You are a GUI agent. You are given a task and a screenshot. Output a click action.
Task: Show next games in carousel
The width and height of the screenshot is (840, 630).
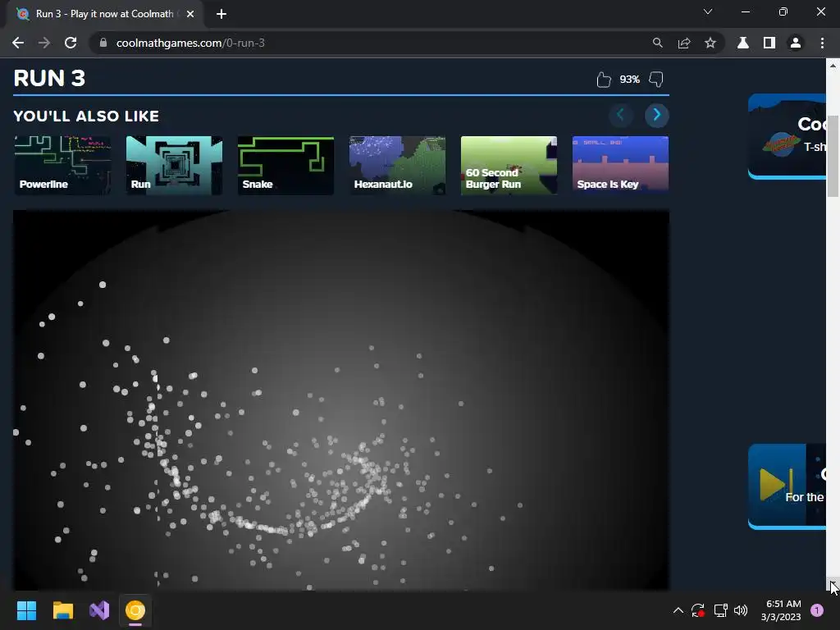[x=657, y=115]
